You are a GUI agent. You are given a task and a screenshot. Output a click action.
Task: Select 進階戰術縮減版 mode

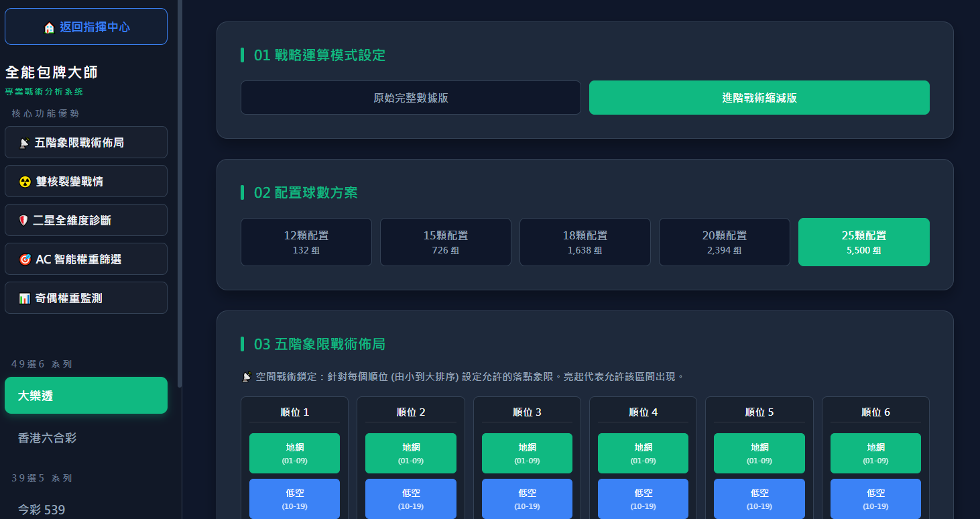click(x=759, y=97)
